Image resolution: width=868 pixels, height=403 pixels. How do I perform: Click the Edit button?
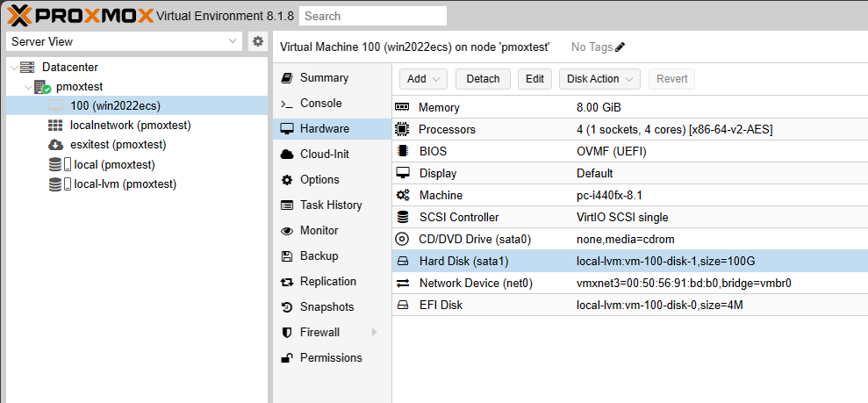point(534,79)
